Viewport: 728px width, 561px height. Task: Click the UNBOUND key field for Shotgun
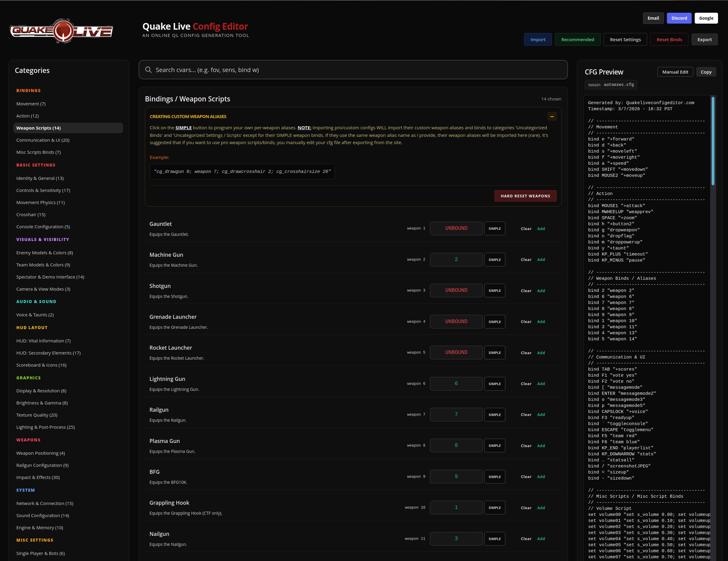(456, 290)
